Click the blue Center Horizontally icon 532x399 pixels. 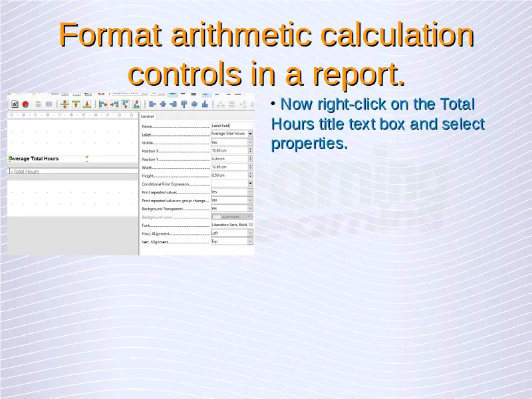(x=163, y=104)
